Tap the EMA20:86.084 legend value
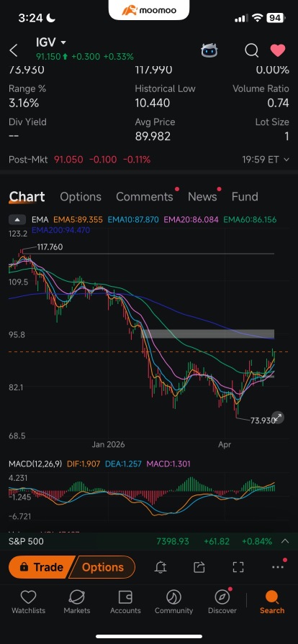The image size is (298, 644). [191, 220]
